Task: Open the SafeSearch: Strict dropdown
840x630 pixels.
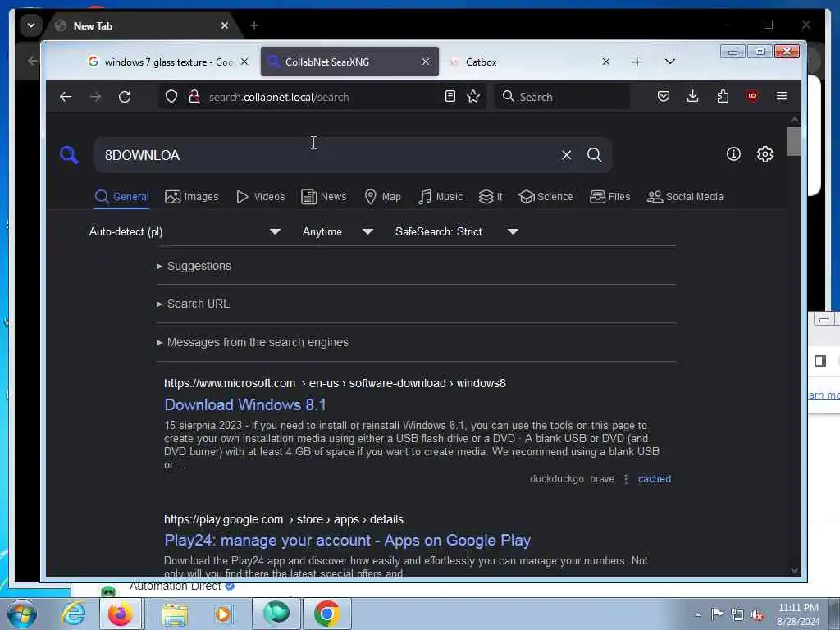Action: coord(456,231)
